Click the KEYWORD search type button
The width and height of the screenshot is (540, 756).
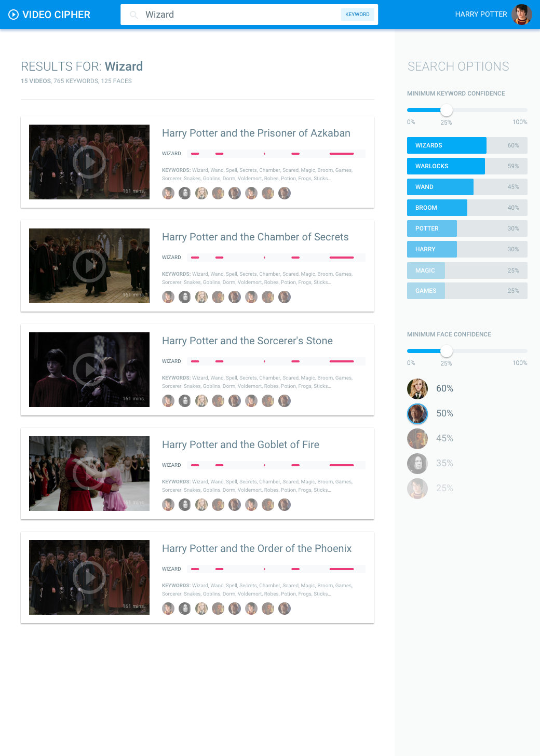coord(357,15)
